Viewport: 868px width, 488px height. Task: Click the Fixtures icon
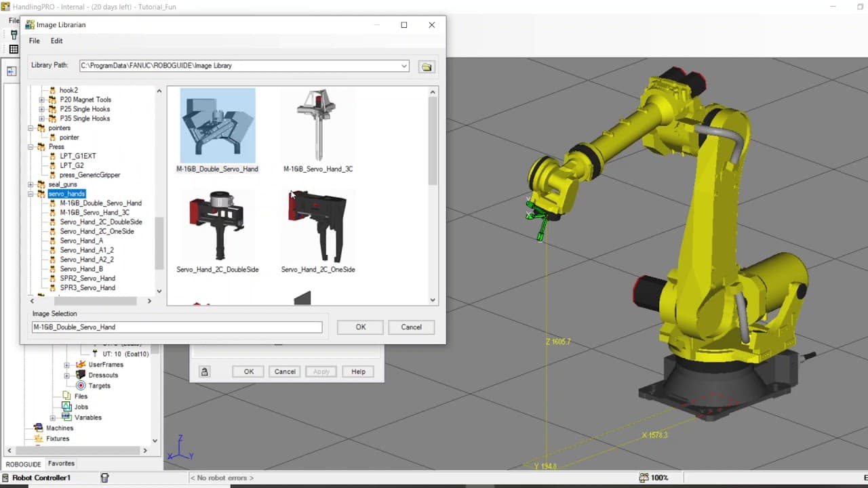coord(39,439)
